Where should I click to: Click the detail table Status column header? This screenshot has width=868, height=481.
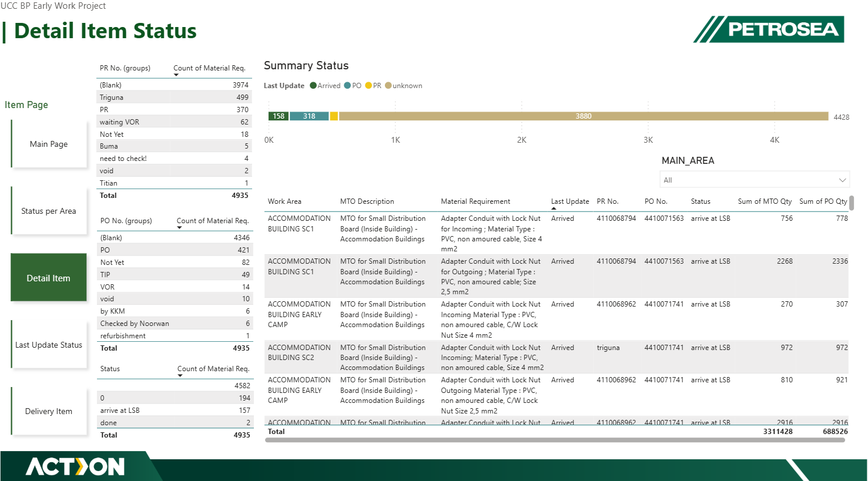click(701, 201)
